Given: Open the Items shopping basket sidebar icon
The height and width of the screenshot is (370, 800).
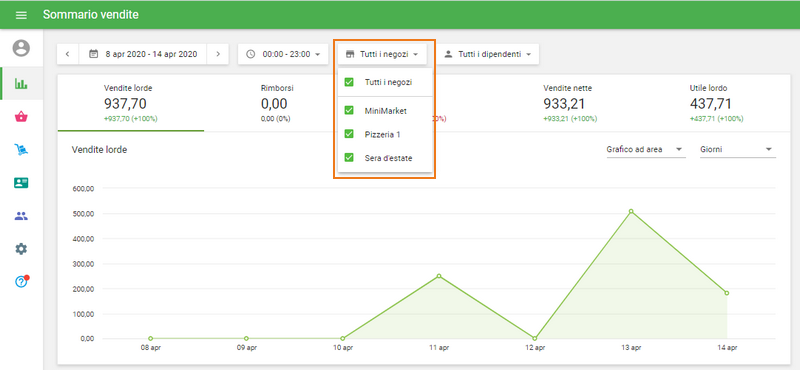Looking at the screenshot, I should click(x=21, y=117).
